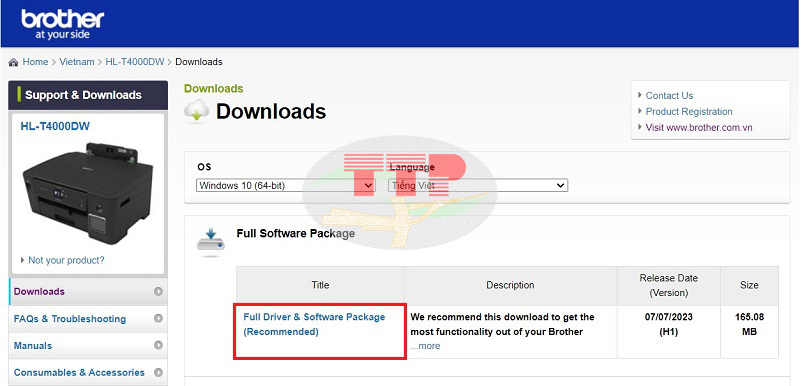The image size is (800, 386).
Task: Click the arrow icon next to FAQs & Troubleshooting
Action: pos(158,319)
